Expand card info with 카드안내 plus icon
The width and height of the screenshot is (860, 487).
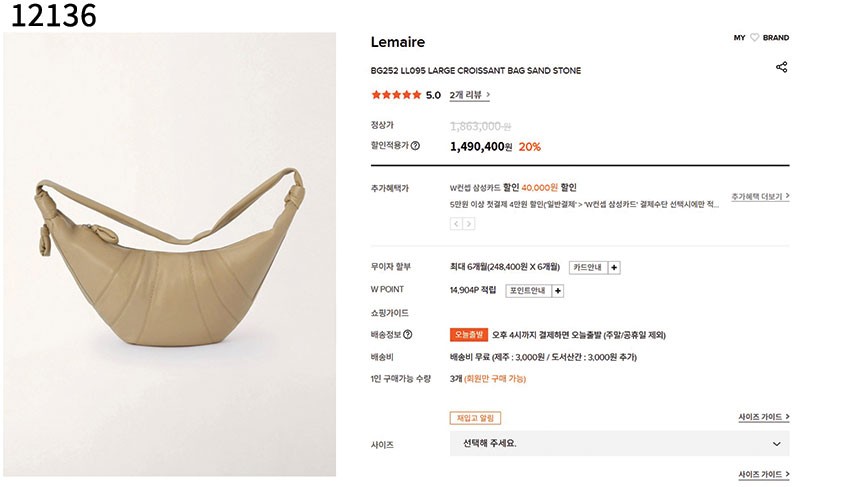click(x=614, y=267)
